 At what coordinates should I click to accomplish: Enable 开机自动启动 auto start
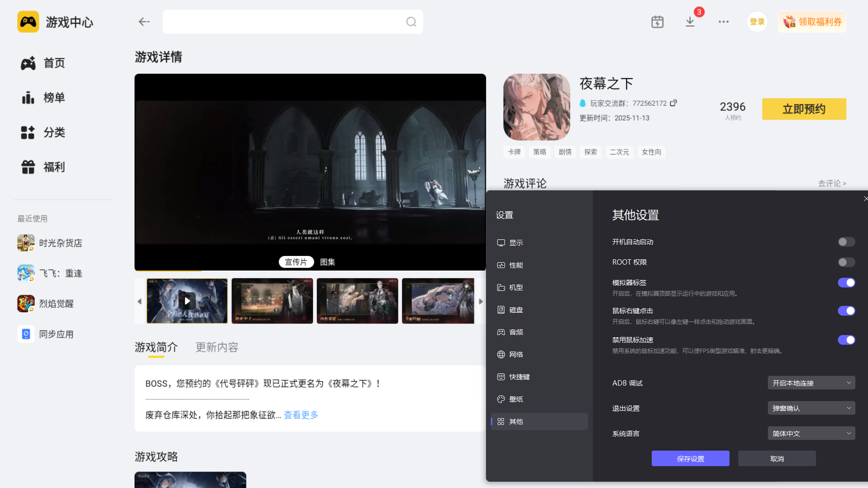point(846,241)
